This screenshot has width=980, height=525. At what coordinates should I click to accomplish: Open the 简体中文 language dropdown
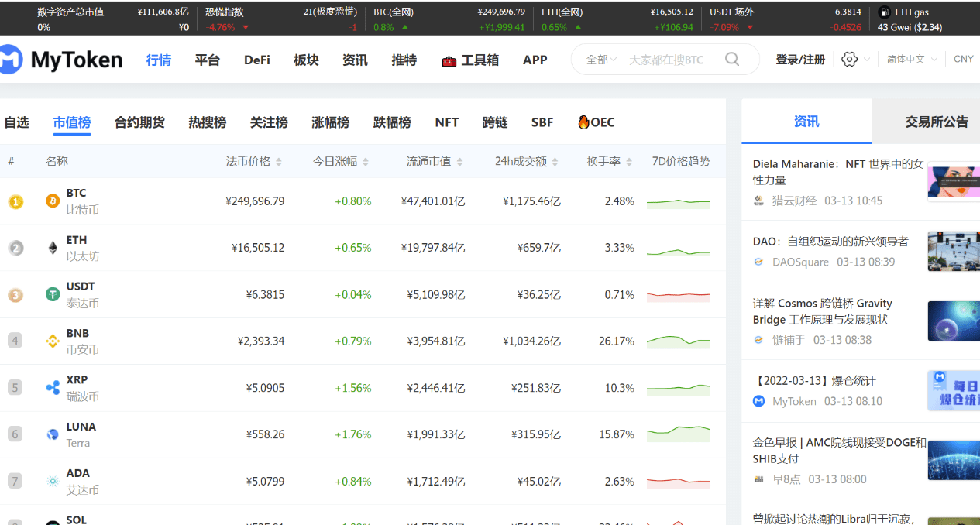tap(914, 59)
